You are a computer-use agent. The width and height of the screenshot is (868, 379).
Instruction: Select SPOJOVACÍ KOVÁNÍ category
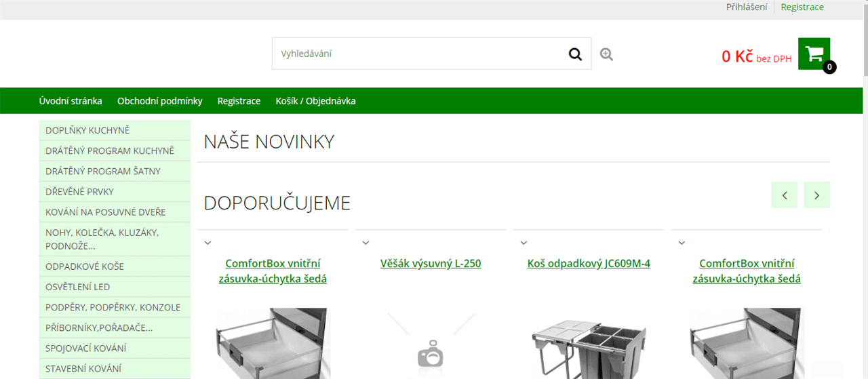[x=115, y=348]
